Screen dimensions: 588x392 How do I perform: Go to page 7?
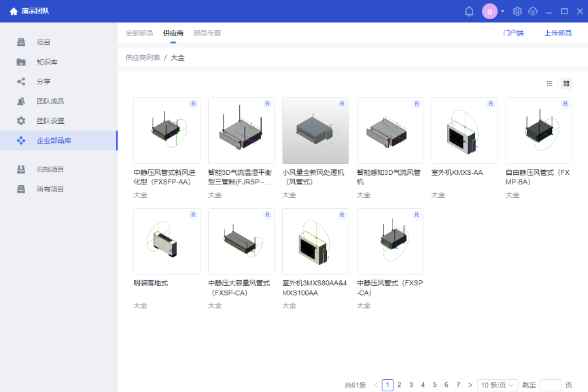point(458,385)
